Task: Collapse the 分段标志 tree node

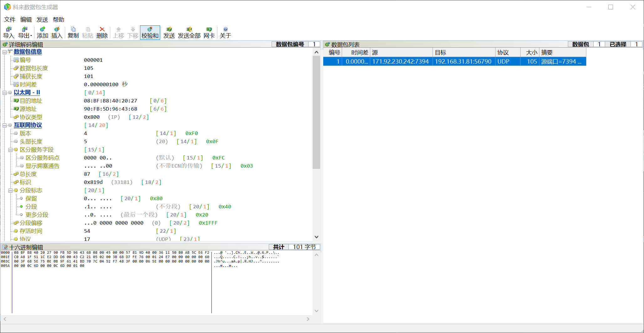Action: 10,190
